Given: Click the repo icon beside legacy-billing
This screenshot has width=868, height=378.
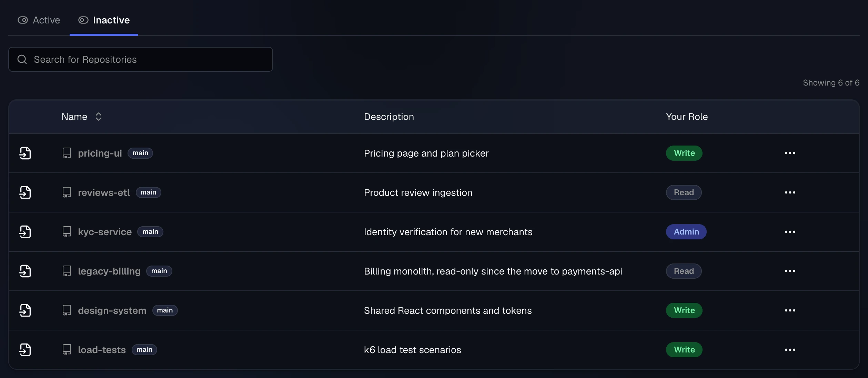Looking at the screenshot, I should 67,271.
